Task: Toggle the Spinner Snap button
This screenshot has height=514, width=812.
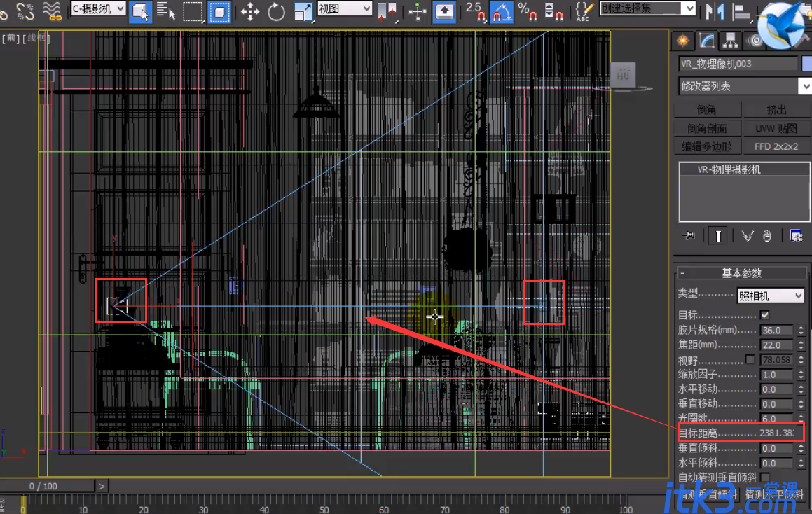Action: (554, 11)
